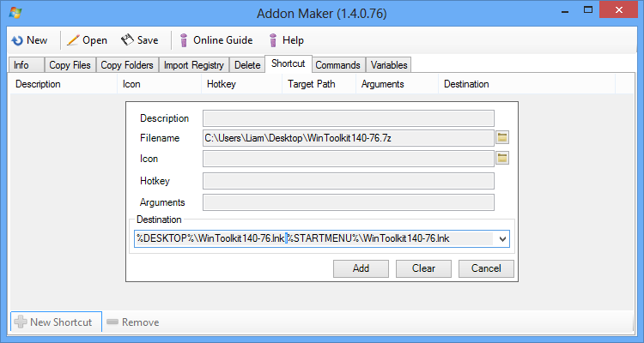This screenshot has width=644, height=343.
Task: Click the Arguments column header
Action: click(398, 84)
